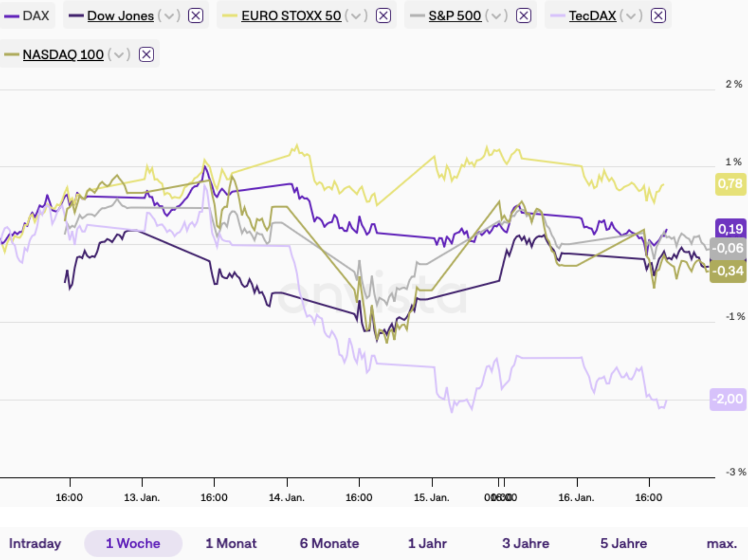
Task: Click the 0,78 EURO STOXX value label
Action: 730,184
